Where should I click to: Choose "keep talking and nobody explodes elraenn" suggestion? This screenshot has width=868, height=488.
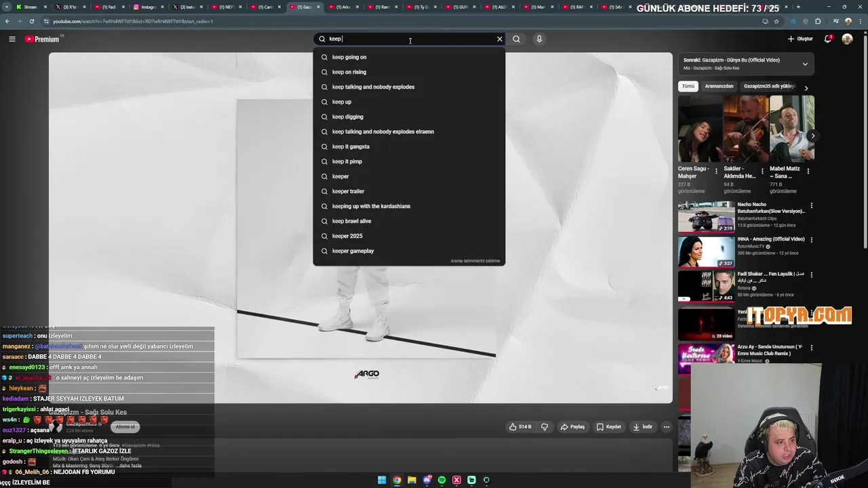pos(409,131)
